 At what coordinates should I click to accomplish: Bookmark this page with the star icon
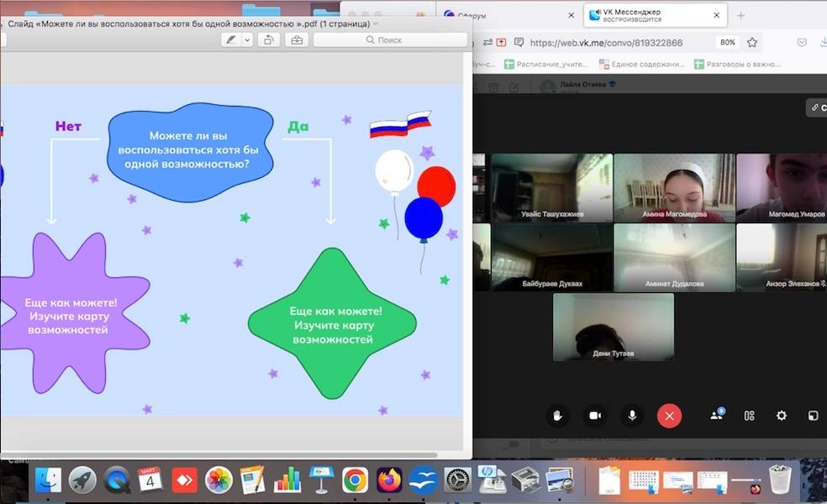point(752,42)
